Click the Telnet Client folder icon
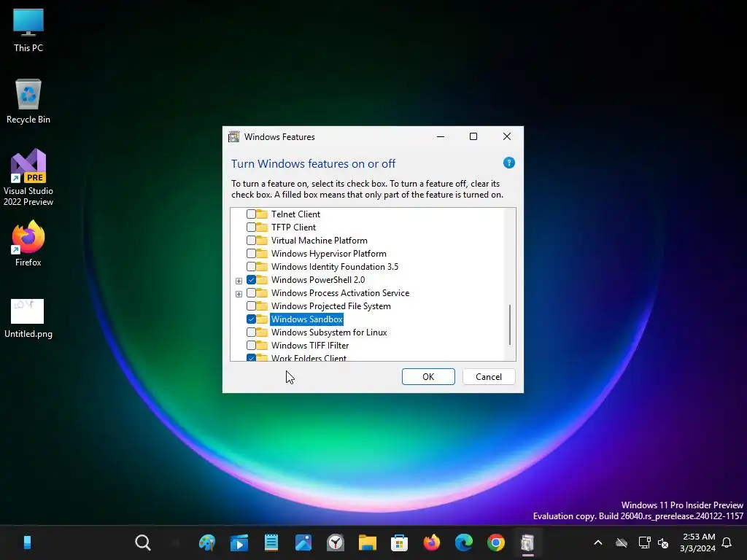Screen dimensions: 747x560 262,214
